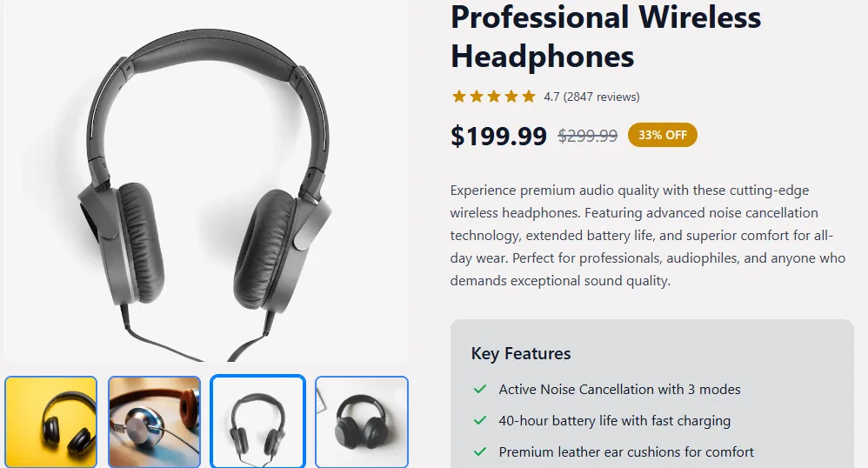868x468 pixels.
Task: Click the $199.99 current price
Action: pyautogui.click(x=498, y=136)
